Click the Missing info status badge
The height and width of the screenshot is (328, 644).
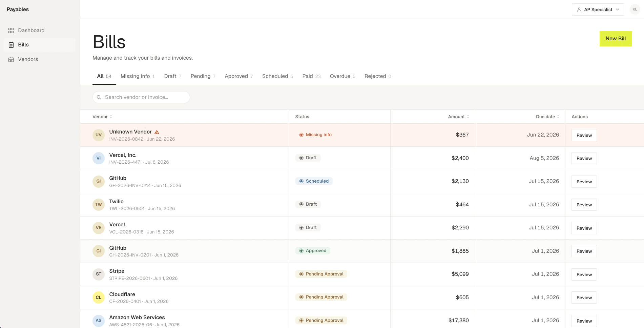[x=315, y=135]
